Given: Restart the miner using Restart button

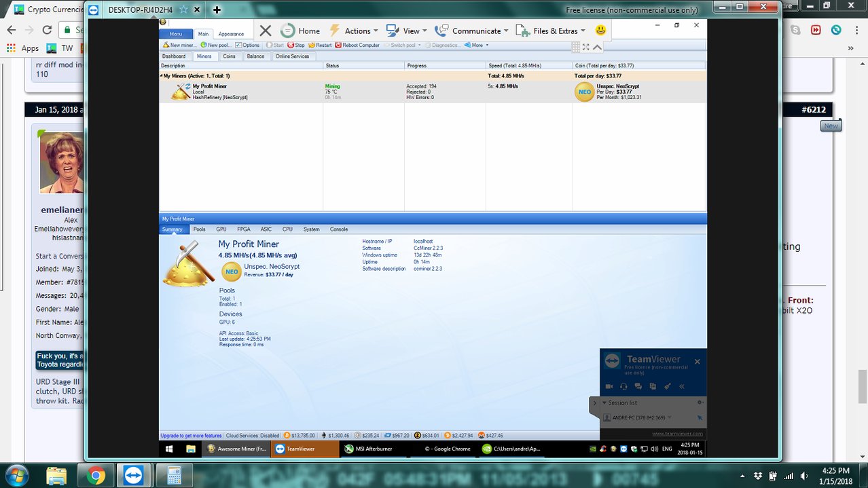Looking at the screenshot, I should [x=320, y=45].
